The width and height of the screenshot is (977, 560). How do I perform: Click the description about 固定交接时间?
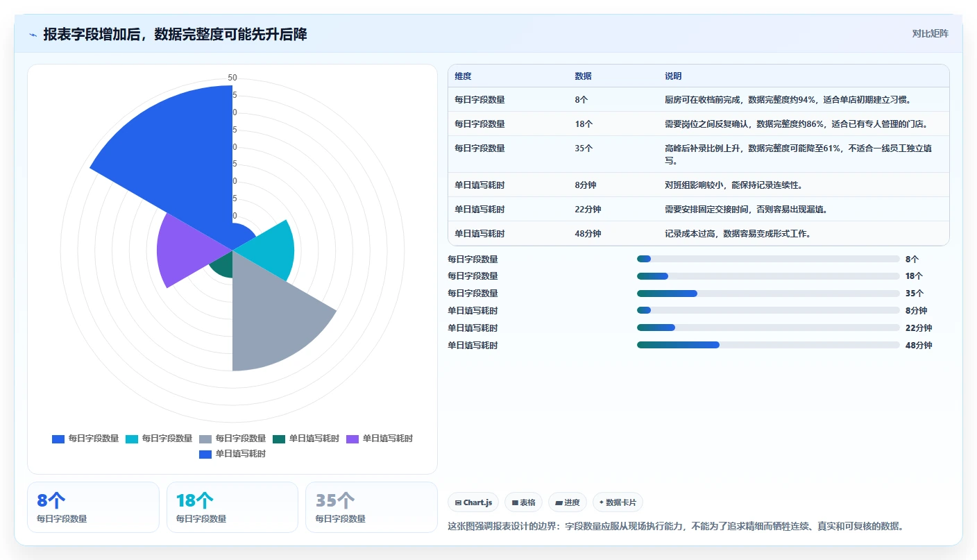tap(745, 210)
